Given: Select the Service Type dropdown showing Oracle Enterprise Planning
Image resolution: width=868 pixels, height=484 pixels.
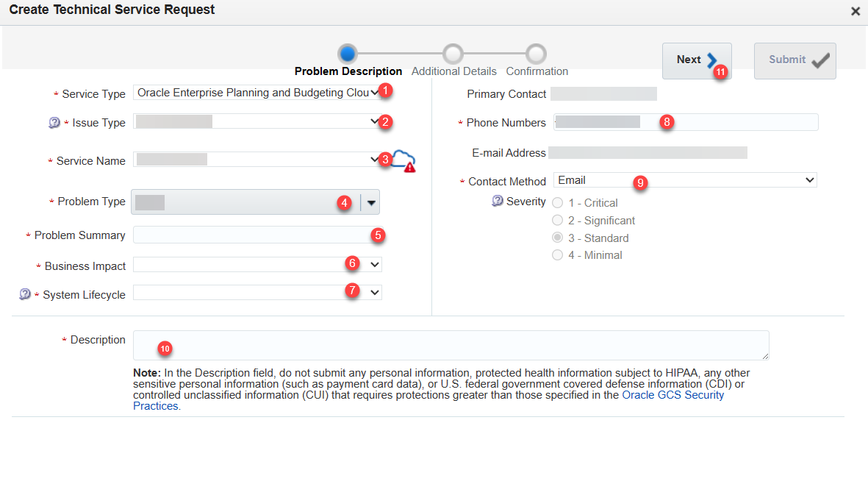Looking at the screenshot, I should pyautogui.click(x=257, y=93).
